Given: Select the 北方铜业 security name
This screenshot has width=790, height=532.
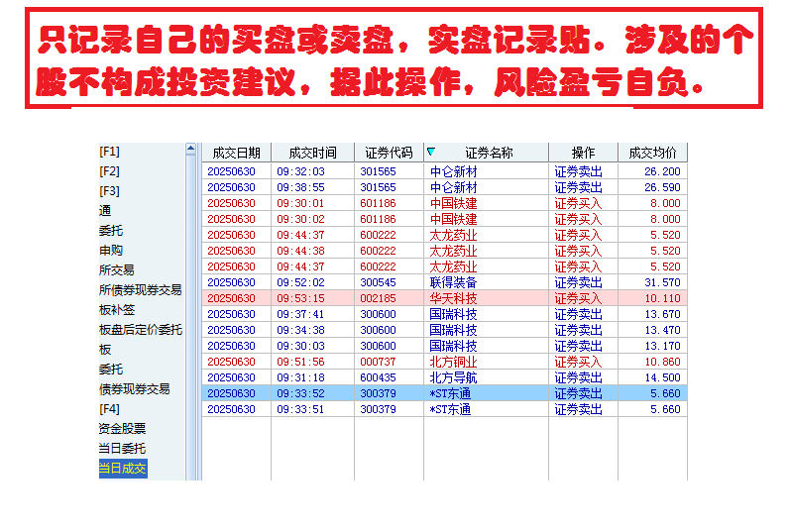Looking at the screenshot, I should [x=453, y=362].
